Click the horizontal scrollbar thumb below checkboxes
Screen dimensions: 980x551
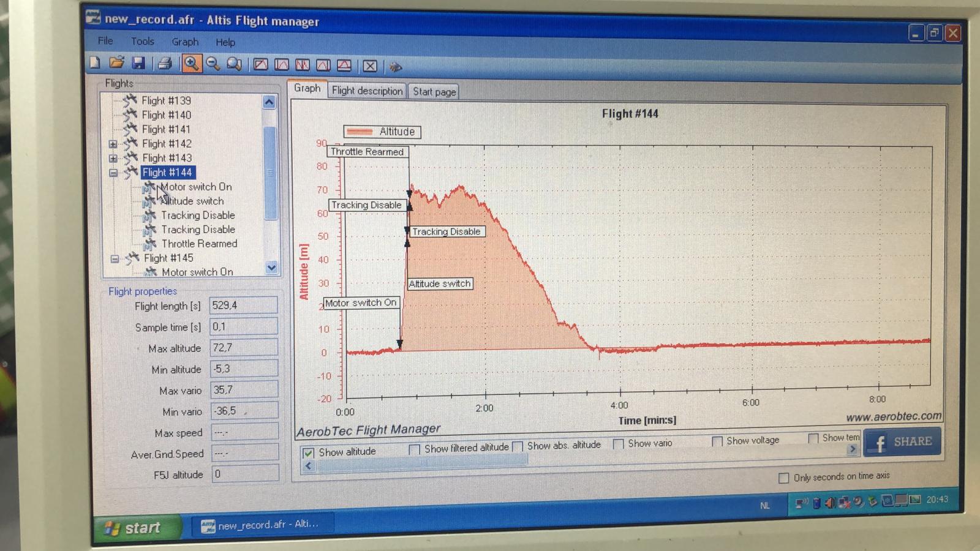pyautogui.click(x=421, y=462)
